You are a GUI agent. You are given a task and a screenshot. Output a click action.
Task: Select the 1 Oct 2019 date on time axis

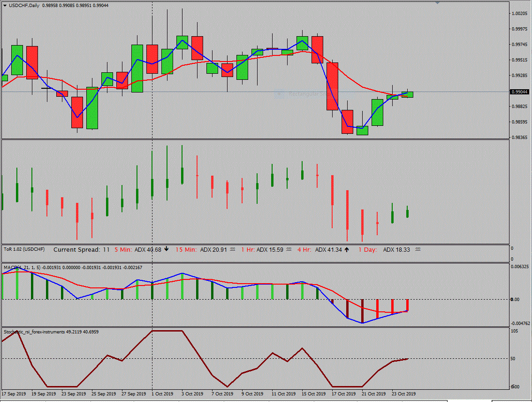162,394
